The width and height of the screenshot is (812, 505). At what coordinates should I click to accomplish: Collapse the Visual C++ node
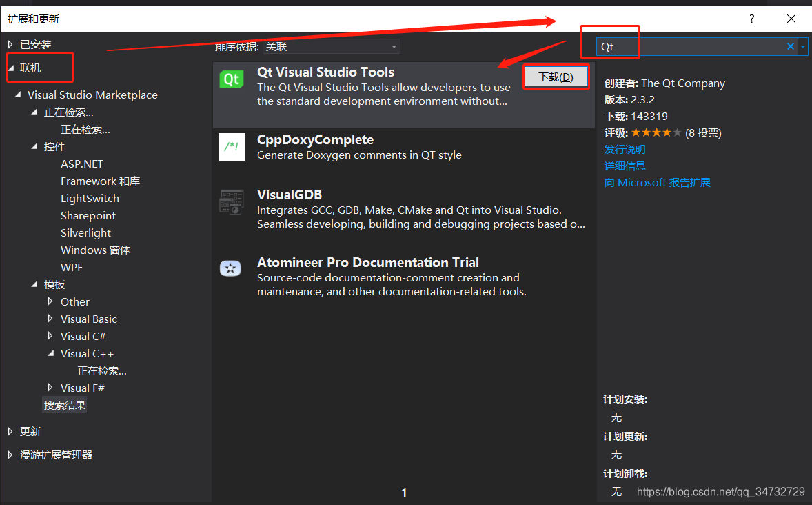point(51,353)
